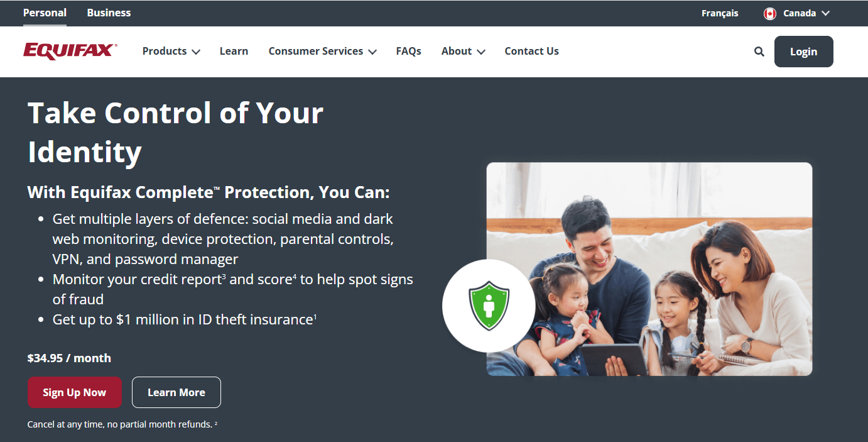Switch language to Français
Viewport: 868px width, 442px height.
coord(720,13)
